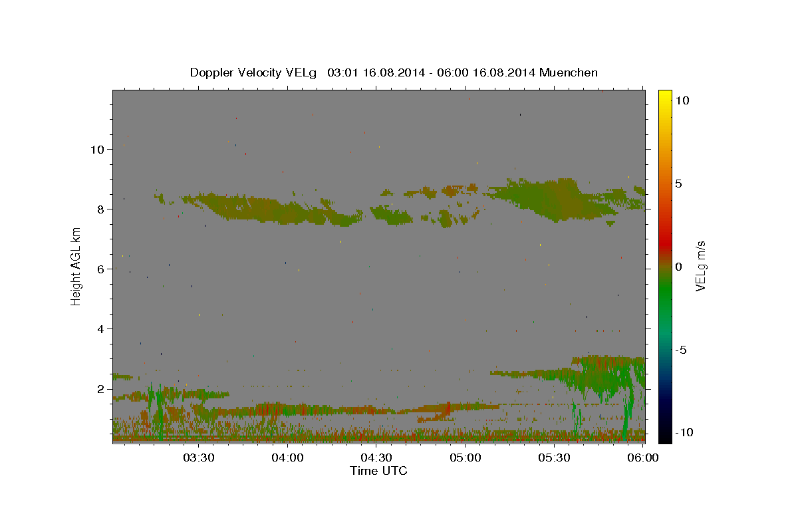
Task: Click the colorbar's 0 value label
Action: pyautogui.click(x=678, y=267)
